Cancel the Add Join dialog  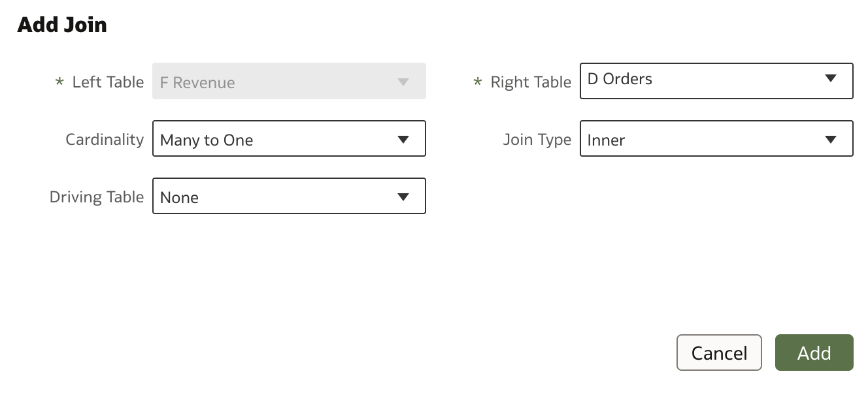pos(719,353)
